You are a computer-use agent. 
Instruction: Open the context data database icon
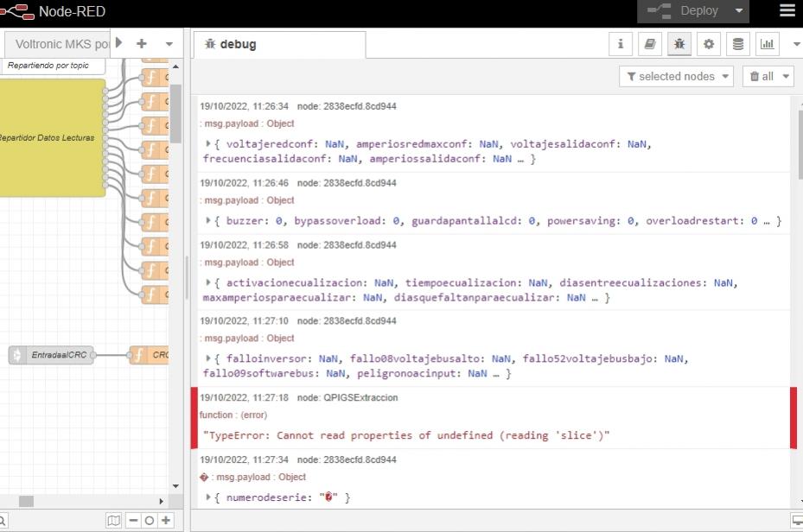[x=738, y=44]
